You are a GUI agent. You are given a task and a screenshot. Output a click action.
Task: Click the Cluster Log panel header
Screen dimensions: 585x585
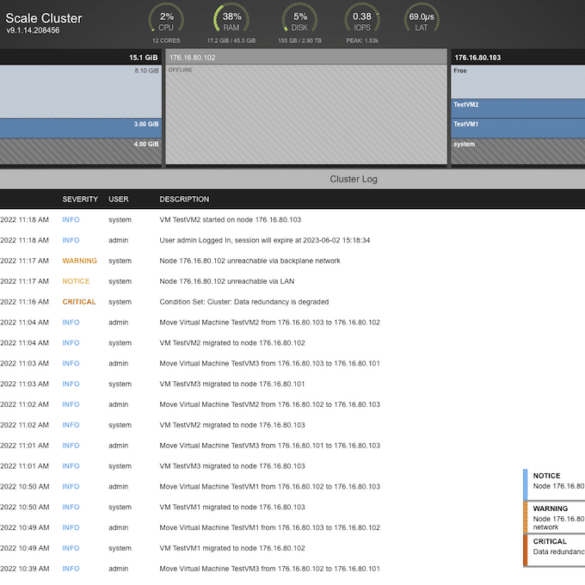click(x=292, y=179)
